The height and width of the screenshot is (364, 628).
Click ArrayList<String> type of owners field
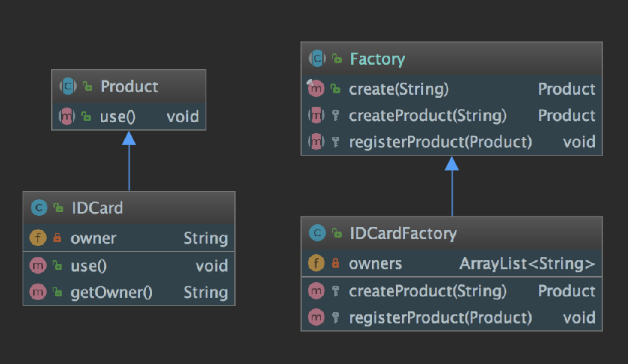pyautogui.click(x=527, y=264)
